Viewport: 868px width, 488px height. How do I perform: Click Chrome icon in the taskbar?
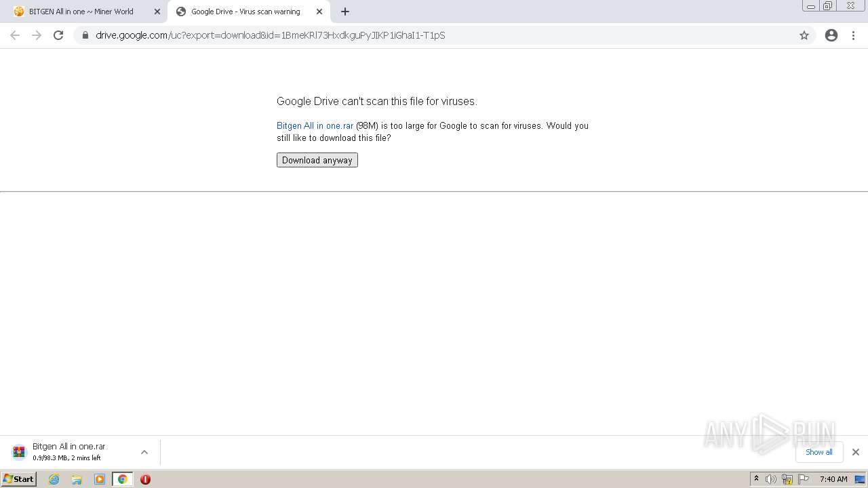[123, 479]
